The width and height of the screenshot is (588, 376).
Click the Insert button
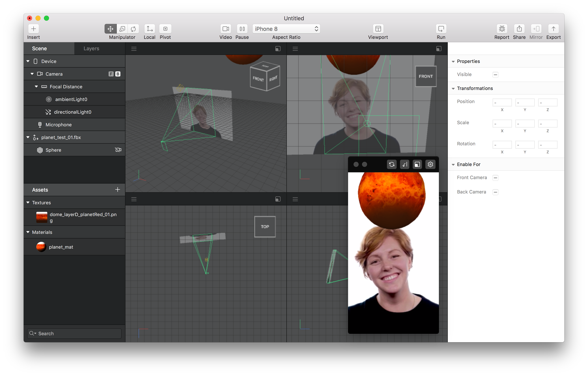(33, 29)
